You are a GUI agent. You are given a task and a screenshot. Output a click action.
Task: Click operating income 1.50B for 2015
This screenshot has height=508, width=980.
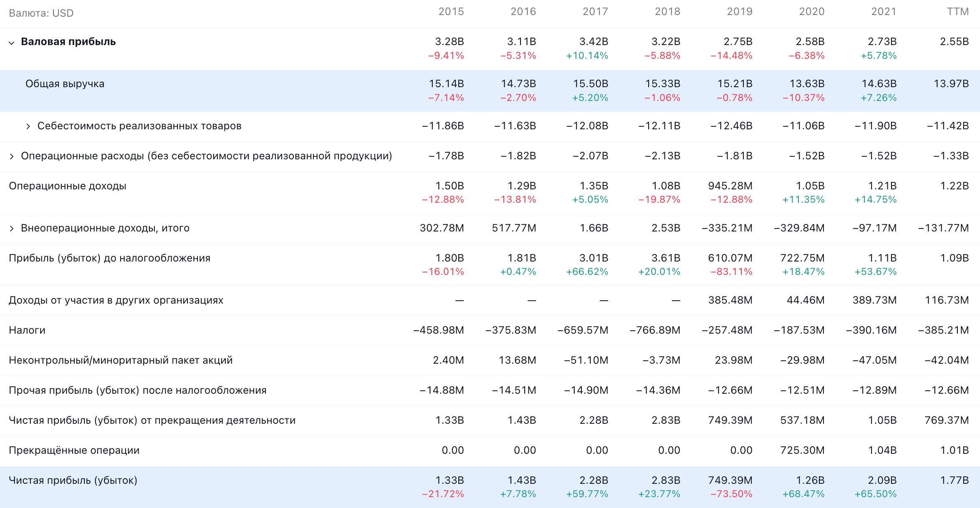click(450, 186)
